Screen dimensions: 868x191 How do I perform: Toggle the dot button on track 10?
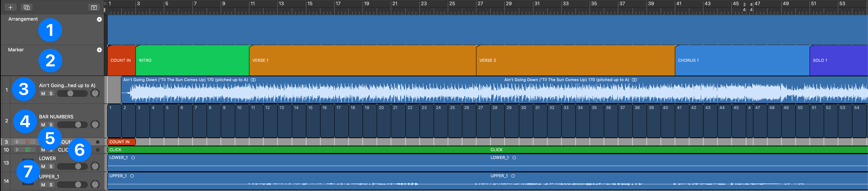click(x=98, y=150)
